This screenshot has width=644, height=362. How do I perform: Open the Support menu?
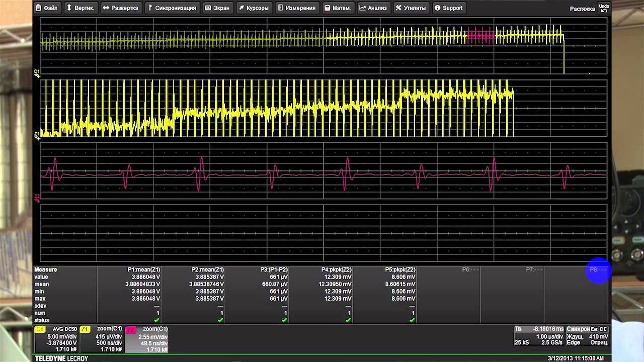coord(448,8)
